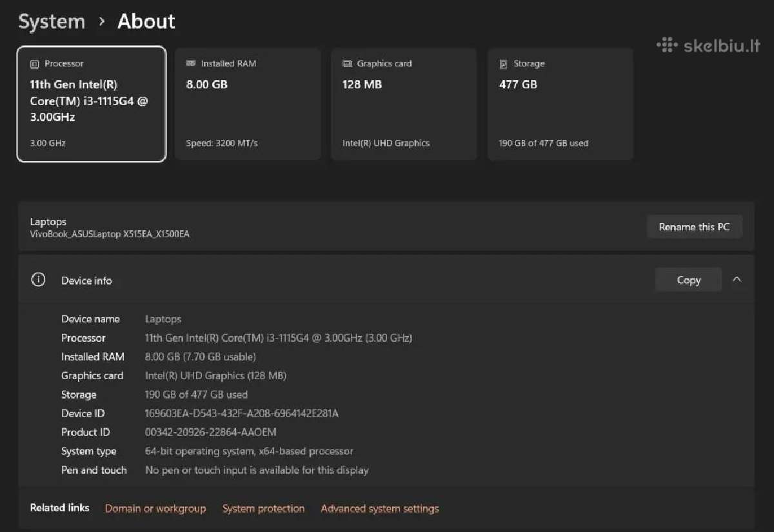Go back to System breadcrumb
This screenshot has width=774, height=532.
pyautogui.click(x=52, y=21)
